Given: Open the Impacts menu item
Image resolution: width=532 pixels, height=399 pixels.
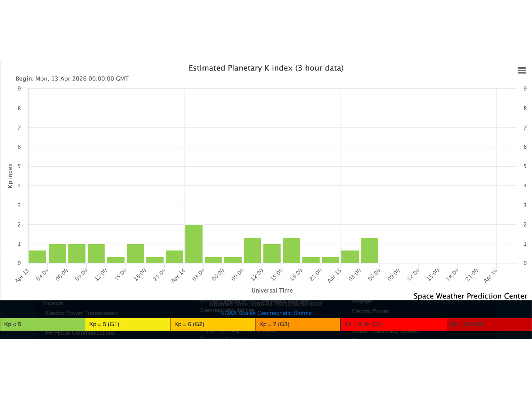Looking at the screenshot, I should 53,303.
